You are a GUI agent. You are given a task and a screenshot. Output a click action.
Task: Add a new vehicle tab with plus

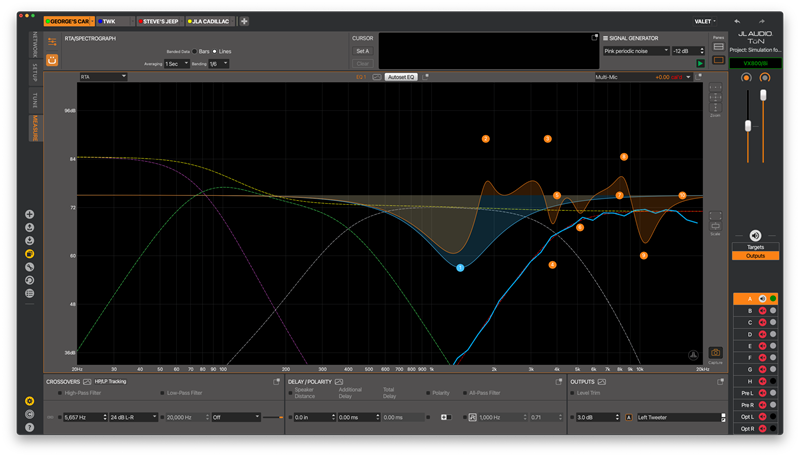pyautogui.click(x=244, y=21)
